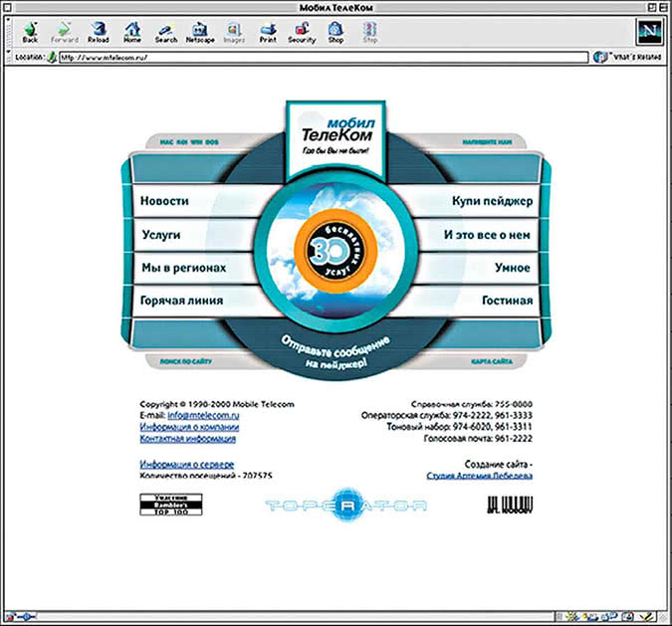672x626 pixels.
Task: Click the Rambler's Top 100 banner
Action: 171,505
